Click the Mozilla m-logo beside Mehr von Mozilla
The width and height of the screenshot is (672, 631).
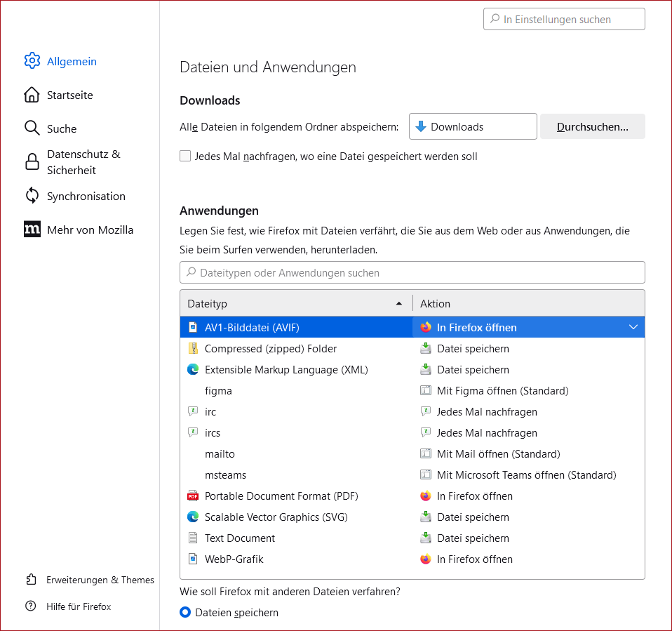click(32, 230)
